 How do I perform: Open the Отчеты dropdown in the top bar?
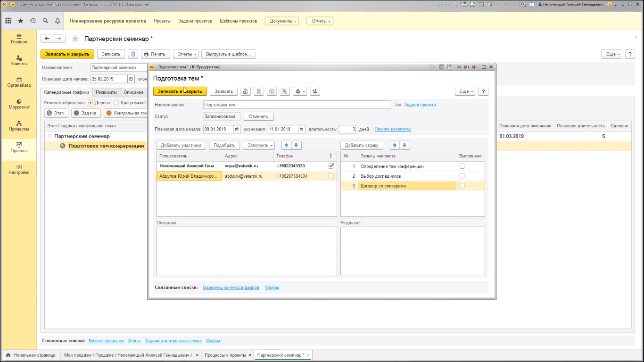tap(320, 21)
